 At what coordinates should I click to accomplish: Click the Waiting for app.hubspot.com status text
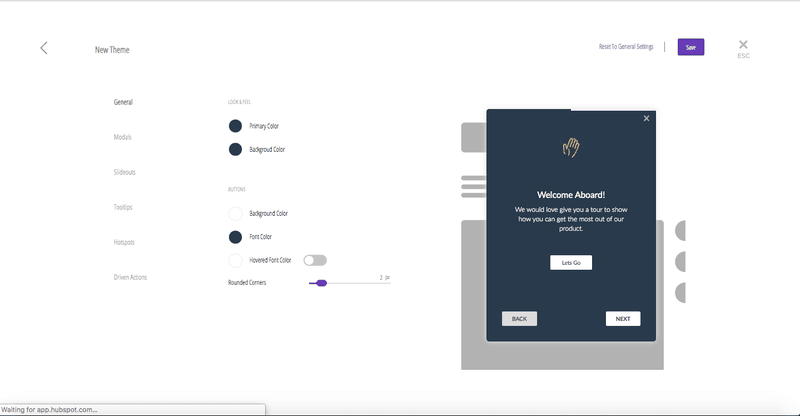[49, 409]
